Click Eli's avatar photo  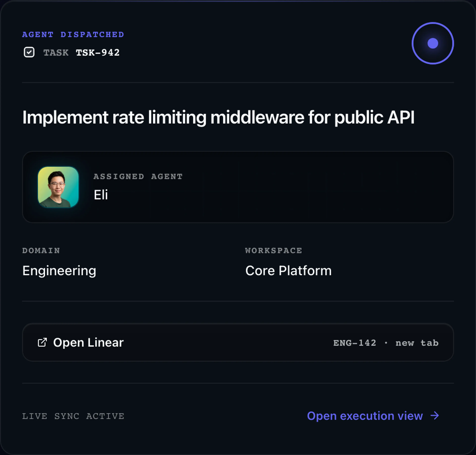[x=58, y=187]
